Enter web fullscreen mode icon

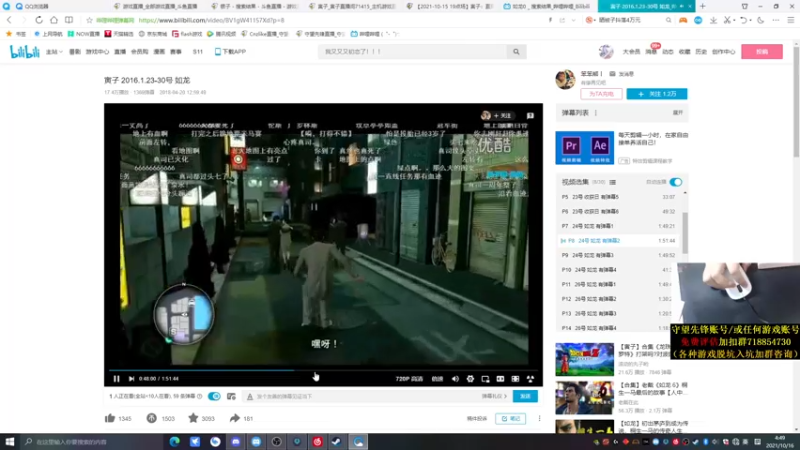coord(515,379)
